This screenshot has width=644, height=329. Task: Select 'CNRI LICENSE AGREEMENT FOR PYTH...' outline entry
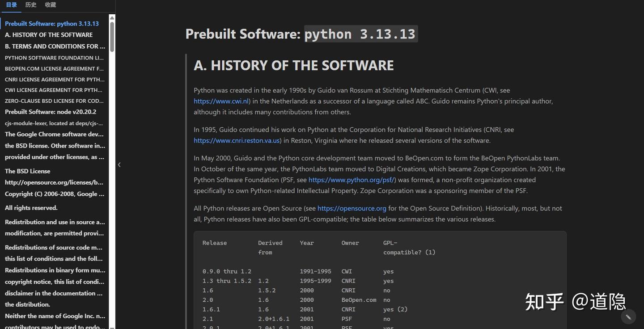55,80
